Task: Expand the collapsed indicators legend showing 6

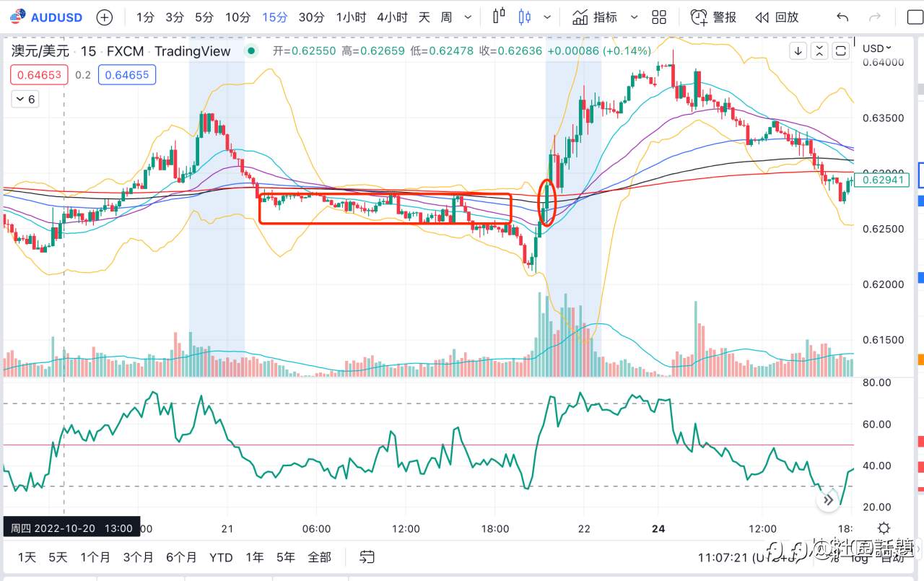Action: click(25, 99)
